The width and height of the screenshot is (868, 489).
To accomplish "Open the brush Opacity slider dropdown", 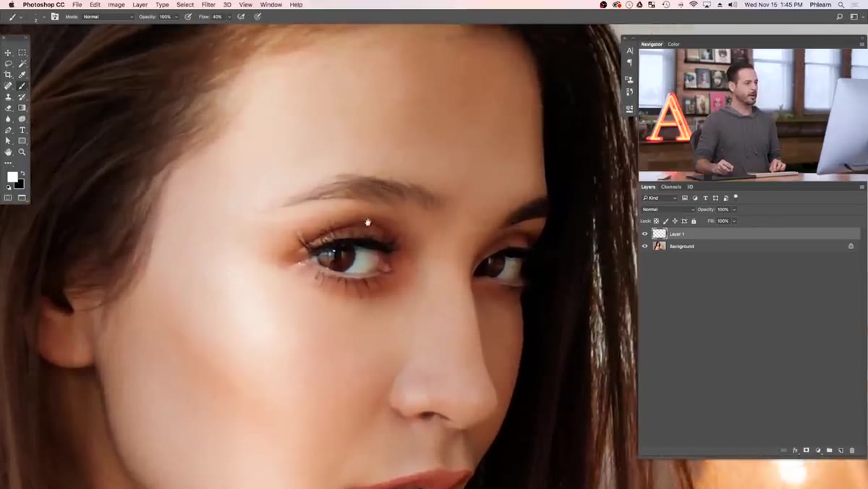I will (176, 17).
